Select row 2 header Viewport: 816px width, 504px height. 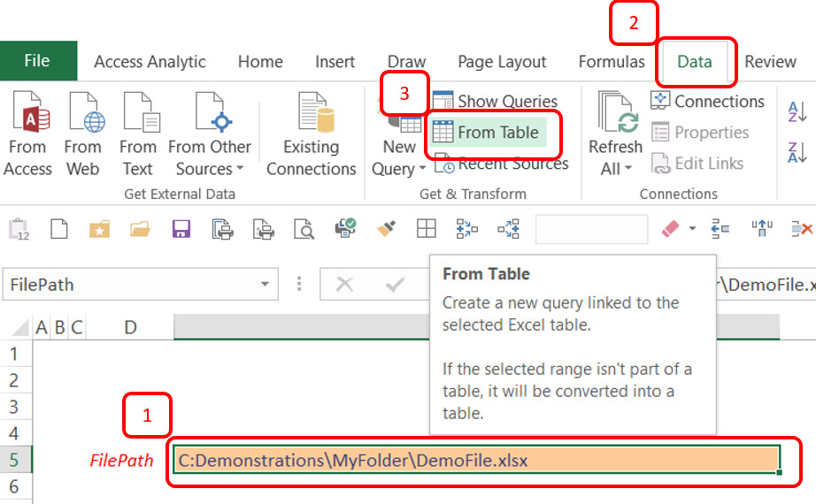(x=16, y=380)
